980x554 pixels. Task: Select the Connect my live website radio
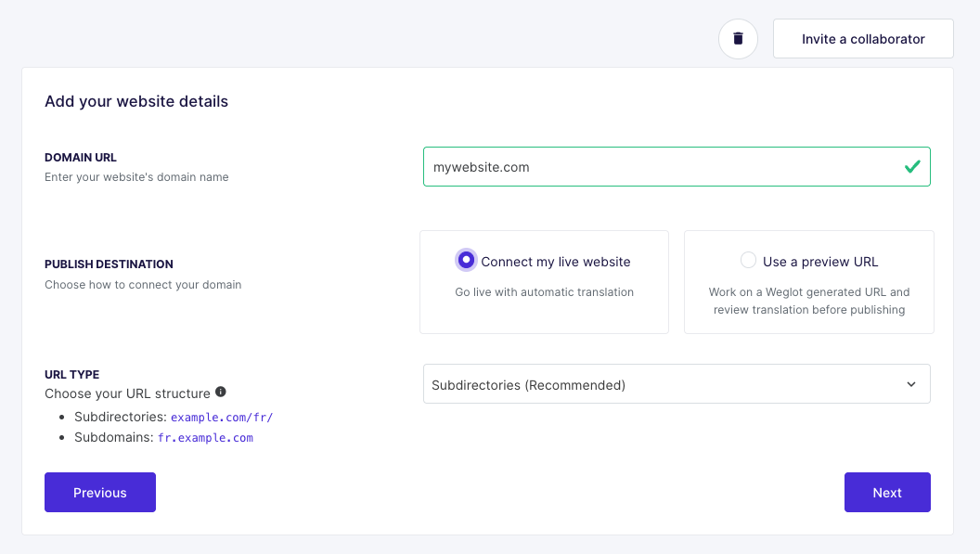tap(466, 260)
